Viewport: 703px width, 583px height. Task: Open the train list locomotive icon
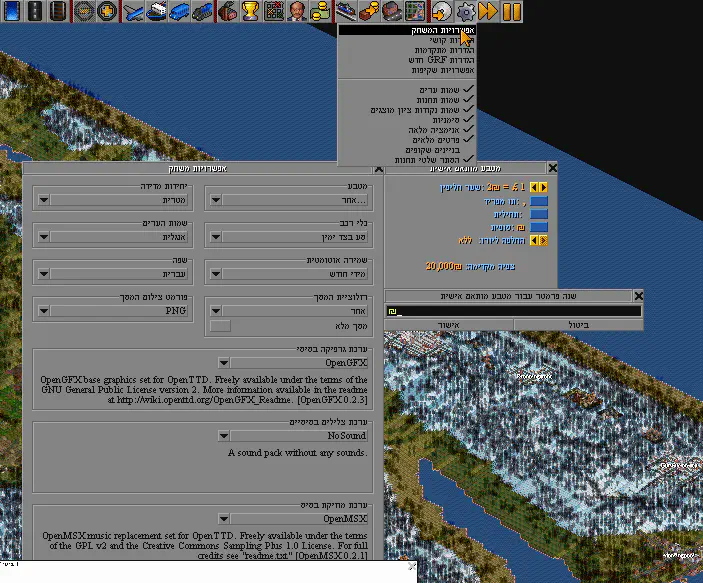point(205,12)
